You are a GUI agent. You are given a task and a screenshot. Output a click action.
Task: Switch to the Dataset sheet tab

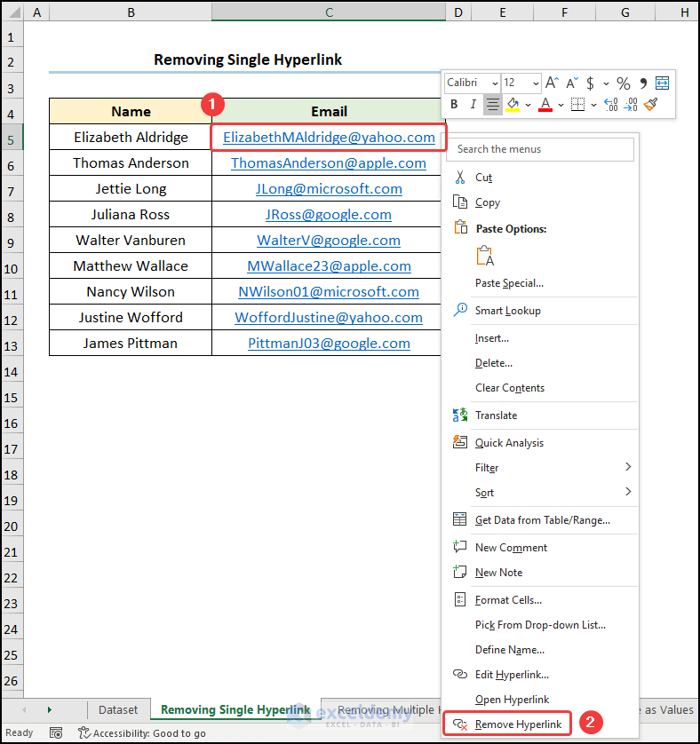[118, 710]
